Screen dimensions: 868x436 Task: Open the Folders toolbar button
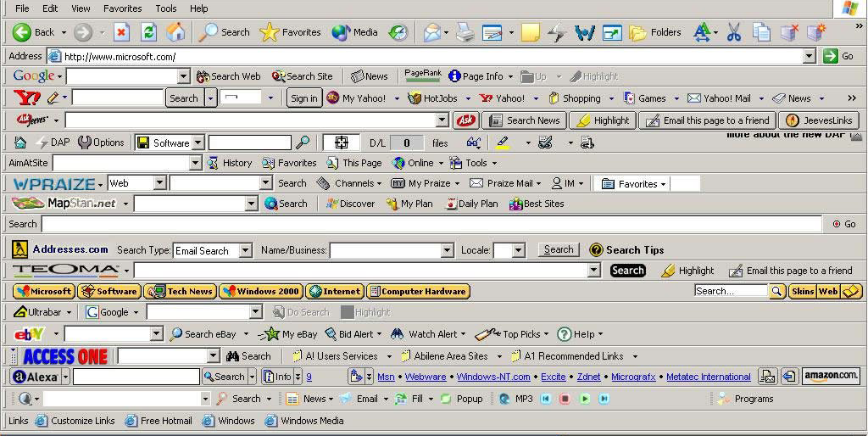coord(655,32)
